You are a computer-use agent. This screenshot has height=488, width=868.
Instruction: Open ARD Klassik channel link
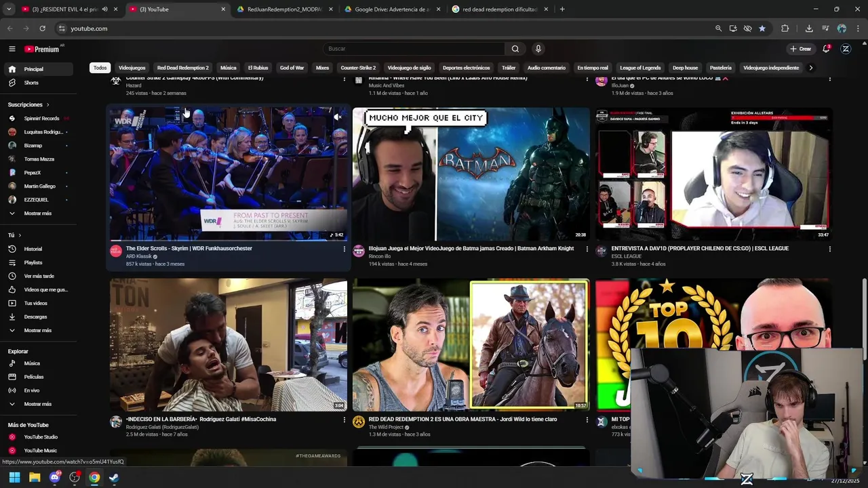click(138, 256)
